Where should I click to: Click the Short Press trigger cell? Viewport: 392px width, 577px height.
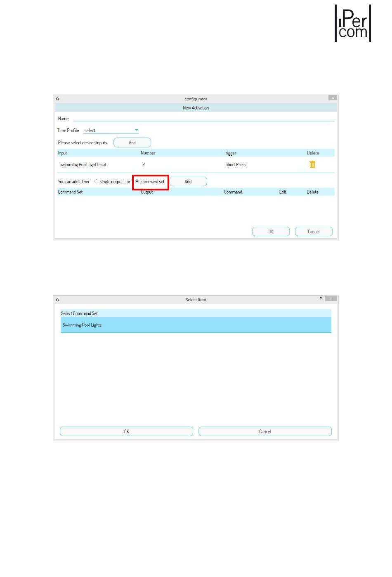coord(236,164)
